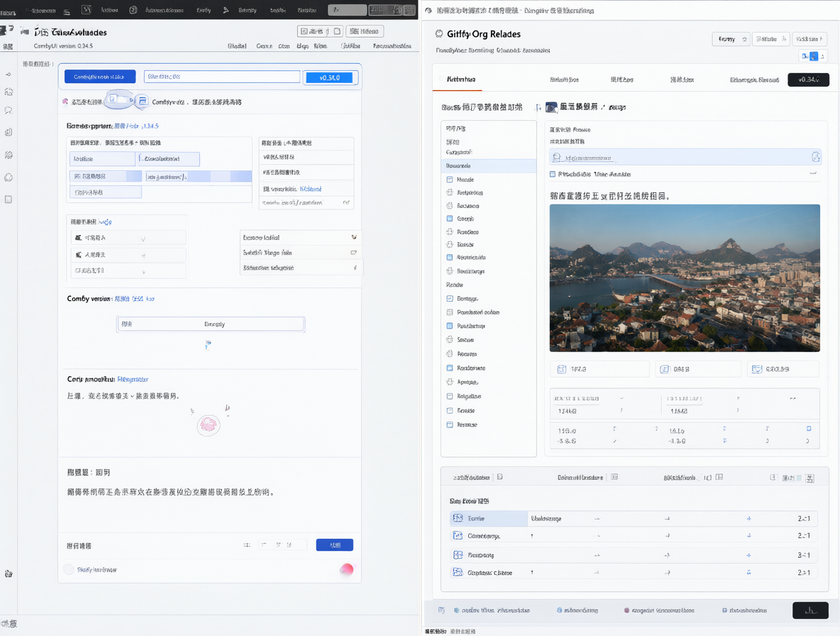
Task: Tick the checkbox below the right window search field
Action: (553, 174)
